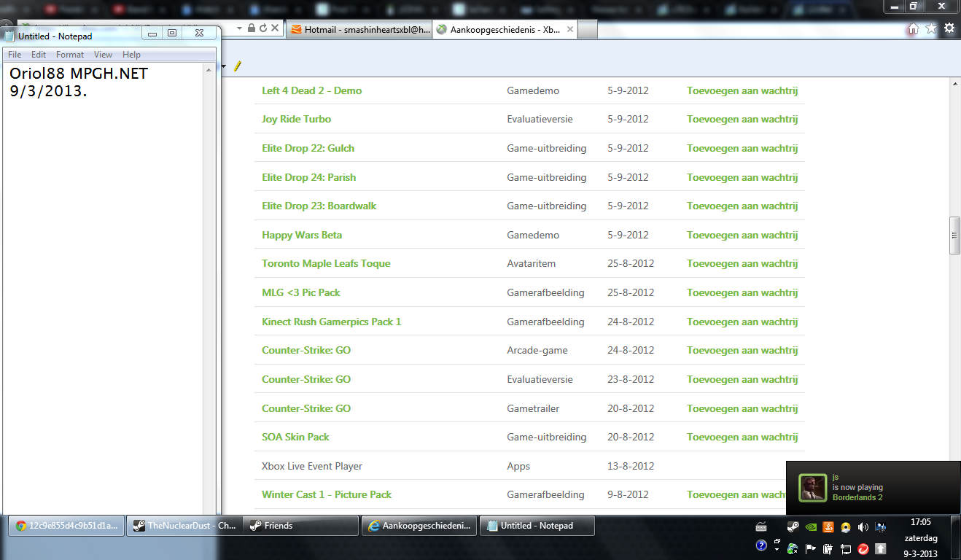This screenshot has width=961, height=560.
Task: Open a new blank browser tab
Action: (x=588, y=29)
